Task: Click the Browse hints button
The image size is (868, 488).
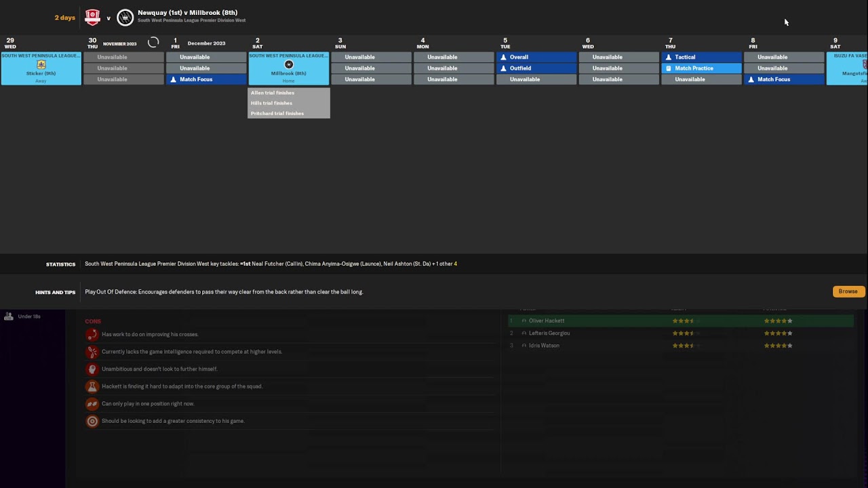Action: click(848, 291)
